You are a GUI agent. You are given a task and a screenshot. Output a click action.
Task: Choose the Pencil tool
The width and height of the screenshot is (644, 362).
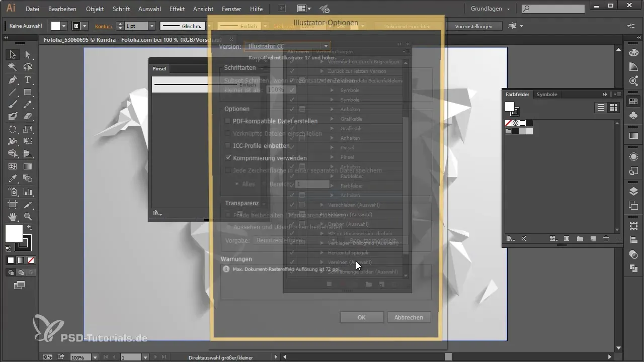28,105
